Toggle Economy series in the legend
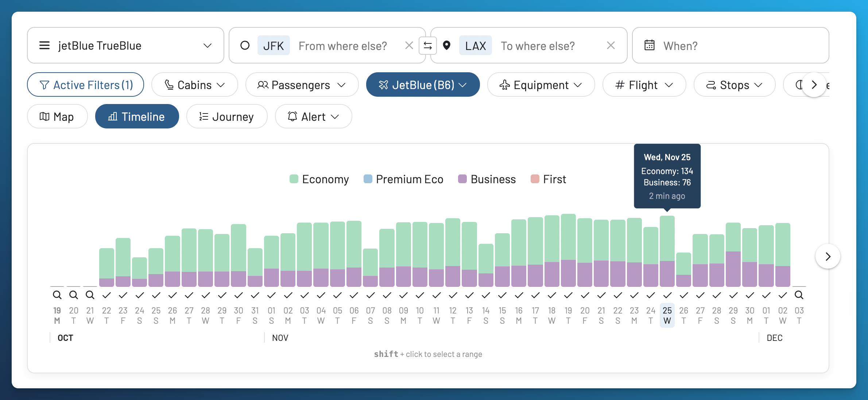Image resolution: width=868 pixels, height=400 pixels. (319, 179)
